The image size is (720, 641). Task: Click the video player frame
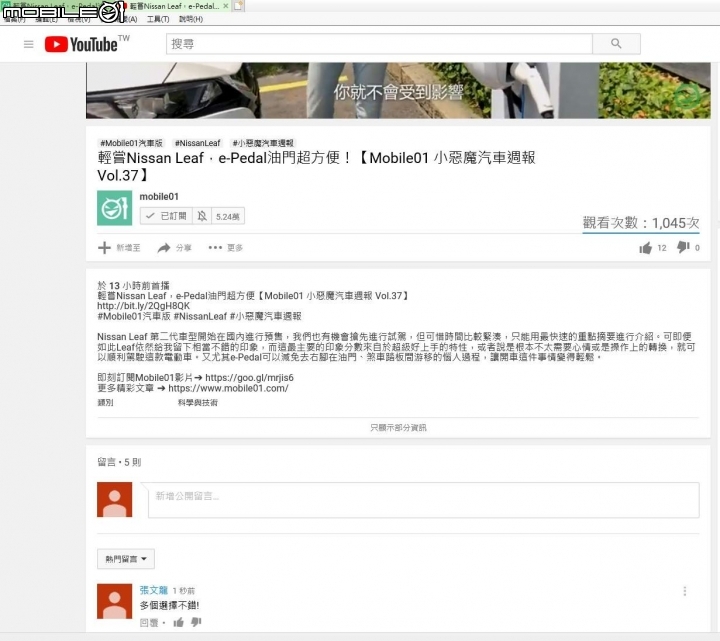click(398, 90)
